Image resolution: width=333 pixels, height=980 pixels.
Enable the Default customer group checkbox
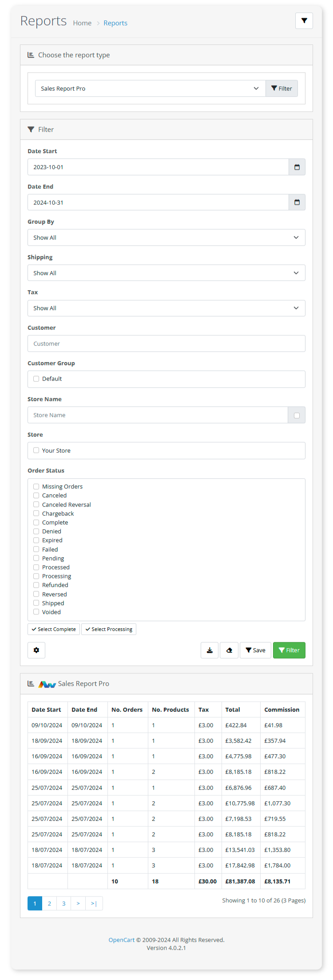[x=36, y=379]
